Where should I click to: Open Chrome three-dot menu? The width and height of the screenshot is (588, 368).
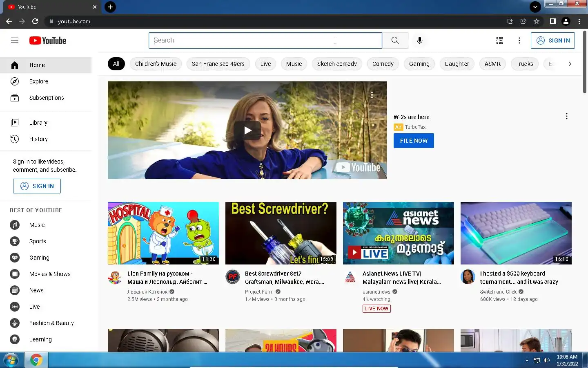[x=579, y=21]
